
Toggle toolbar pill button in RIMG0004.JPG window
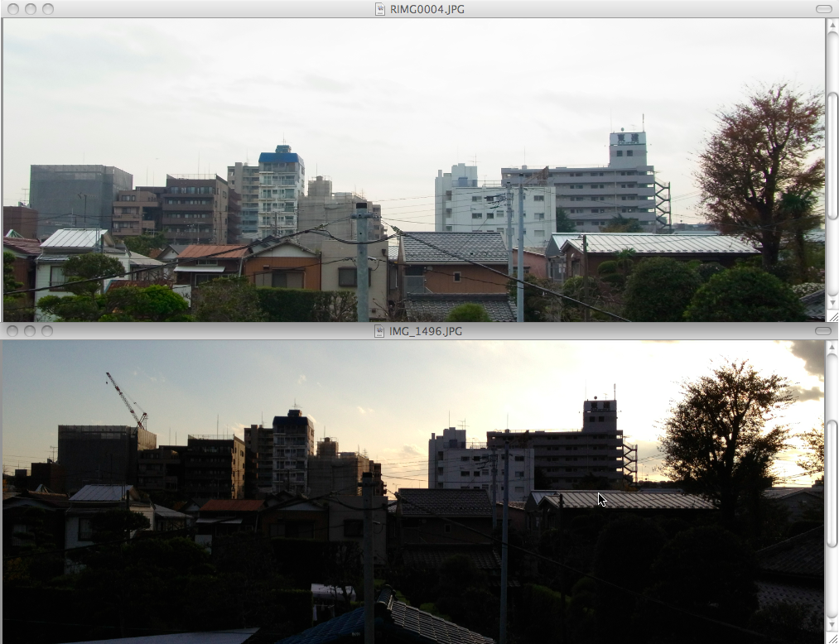coord(824,9)
